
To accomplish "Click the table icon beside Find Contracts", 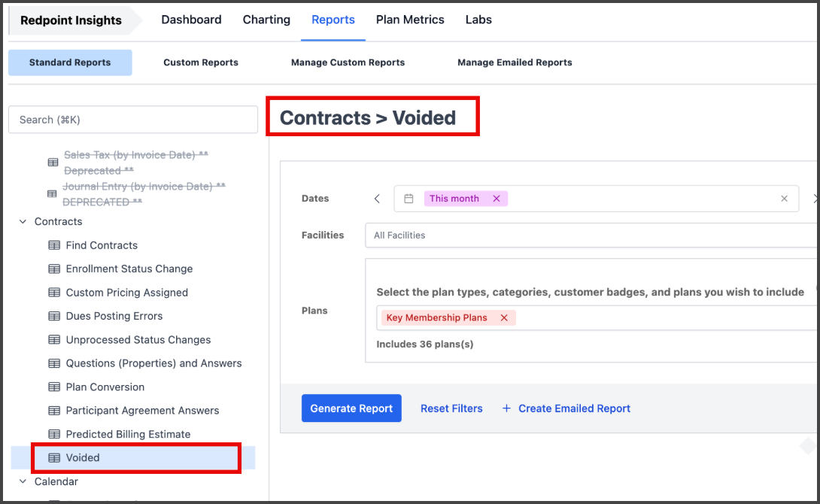I will pyautogui.click(x=54, y=245).
